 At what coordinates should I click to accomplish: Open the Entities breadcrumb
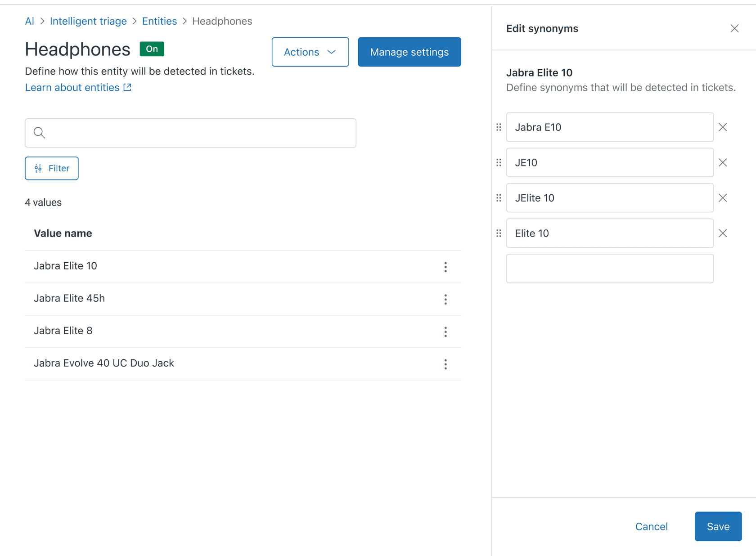pos(159,21)
